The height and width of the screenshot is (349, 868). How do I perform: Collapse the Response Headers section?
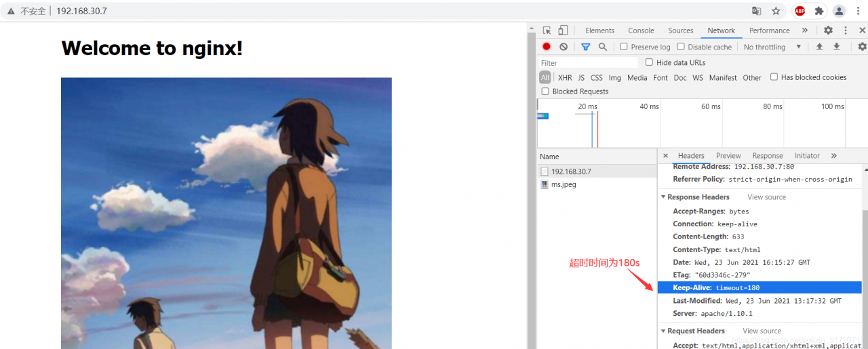[663, 197]
